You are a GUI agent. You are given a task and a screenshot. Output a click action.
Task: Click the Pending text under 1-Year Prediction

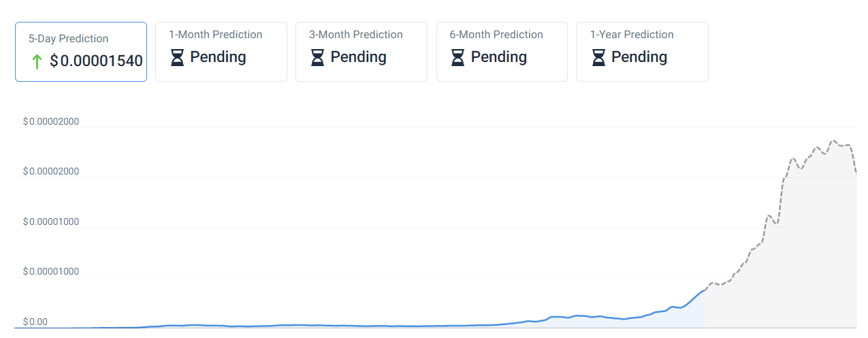click(x=639, y=57)
